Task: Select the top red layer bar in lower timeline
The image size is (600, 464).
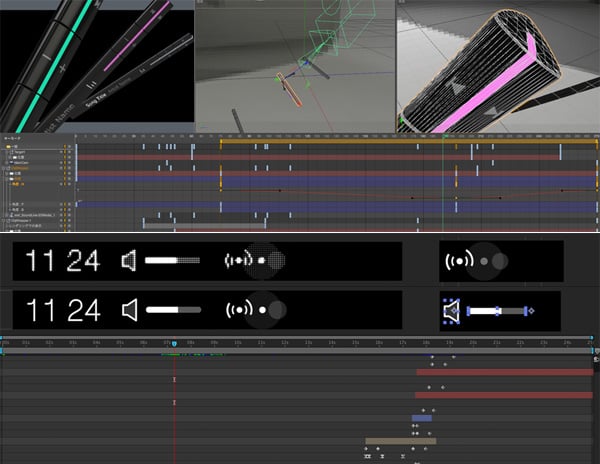Action: pos(505,372)
